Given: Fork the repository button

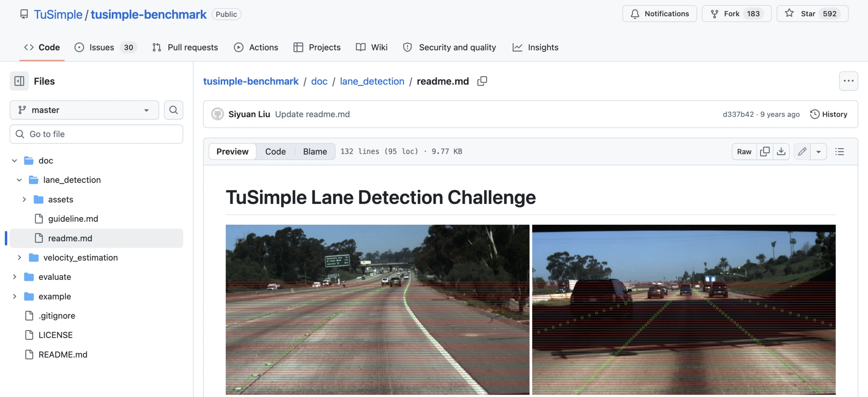Looking at the screenshot, I should (736, 14).
